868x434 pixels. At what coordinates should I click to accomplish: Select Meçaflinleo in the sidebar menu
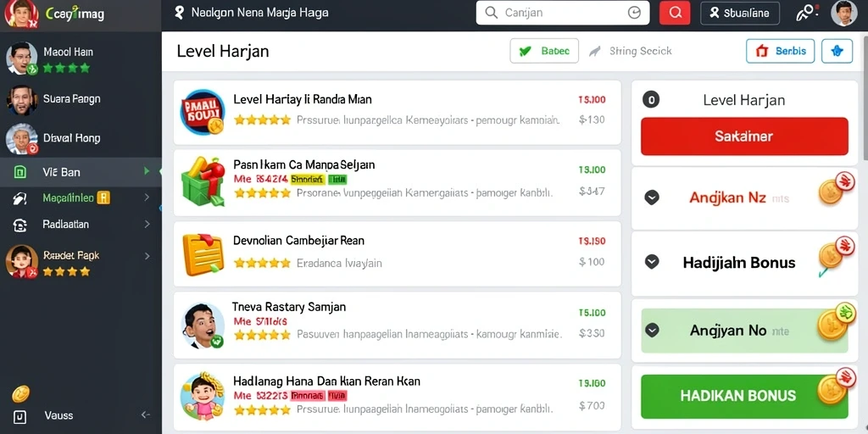[x=81, y=198]
